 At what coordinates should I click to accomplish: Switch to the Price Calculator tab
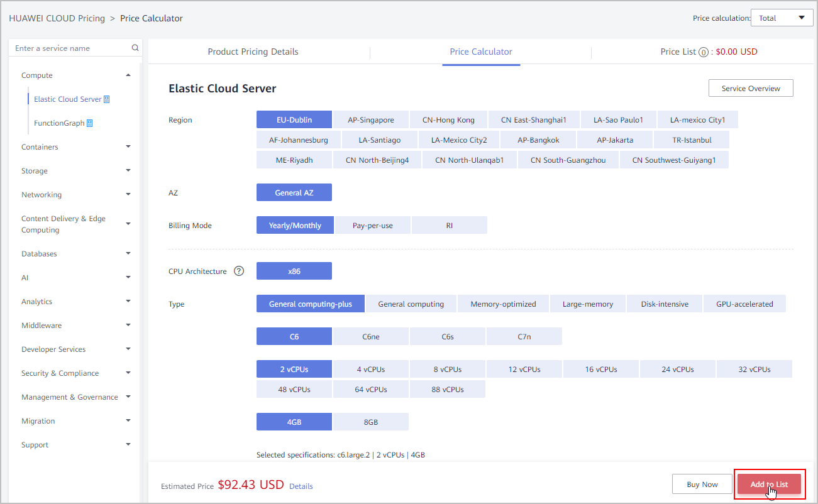tap(481, 52)
